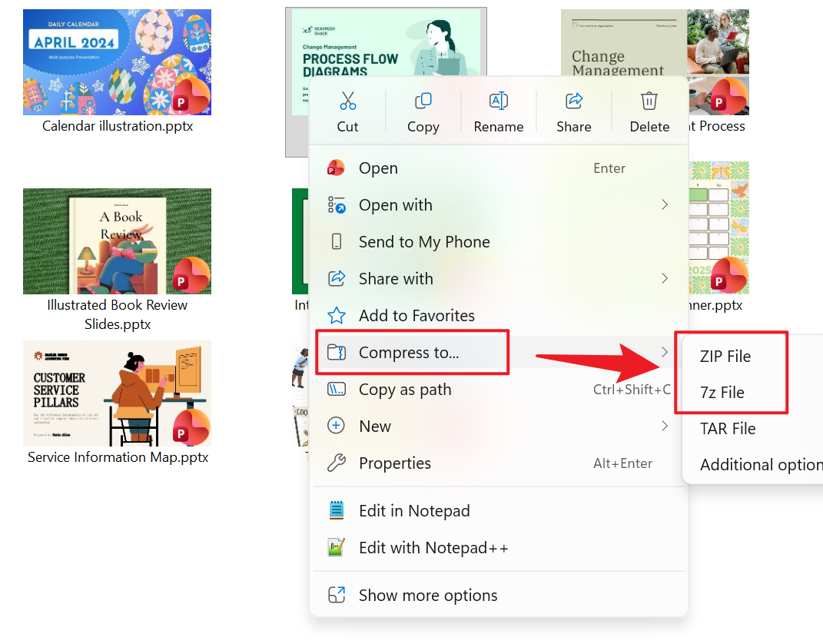Select the Delete icon
This screenshot has height=644, width=823.
coord(649,101)
